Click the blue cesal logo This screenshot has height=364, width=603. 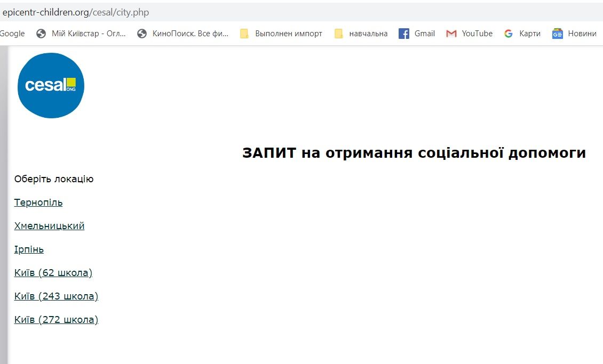coord(51,85)
